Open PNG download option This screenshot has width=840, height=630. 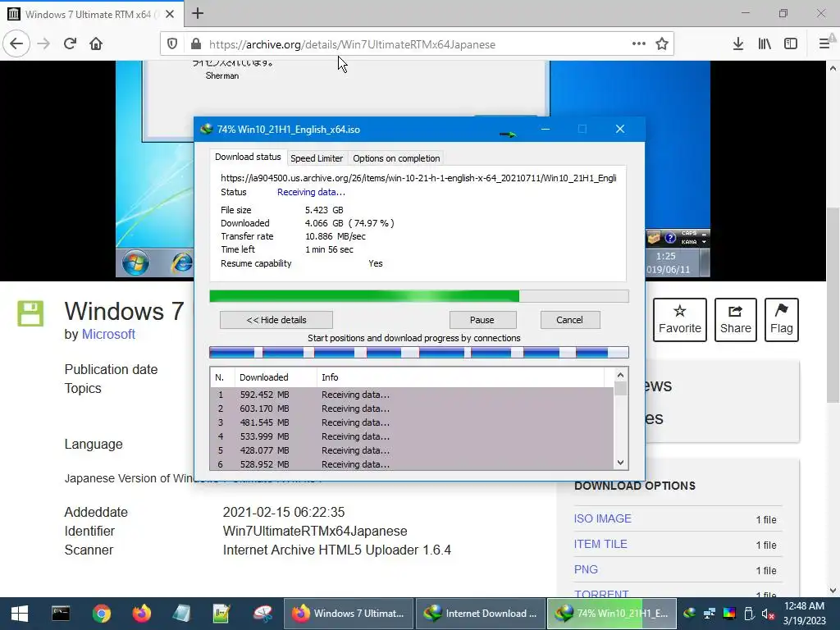click(x=586, y=569)
